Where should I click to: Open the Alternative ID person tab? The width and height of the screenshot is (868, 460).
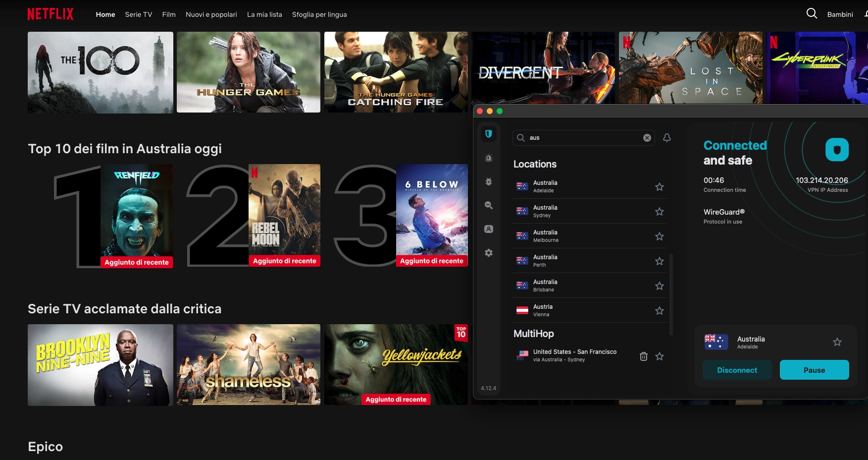coord(489,229)
